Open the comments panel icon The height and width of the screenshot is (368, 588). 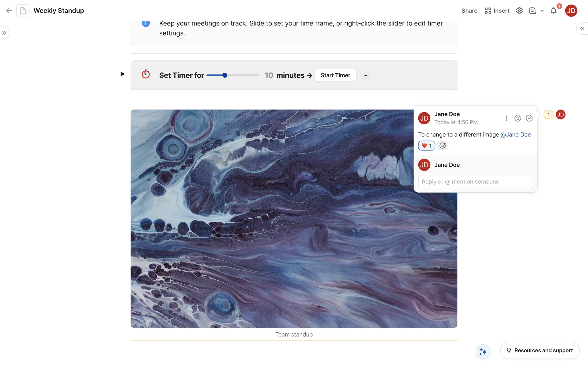(532, 11)
